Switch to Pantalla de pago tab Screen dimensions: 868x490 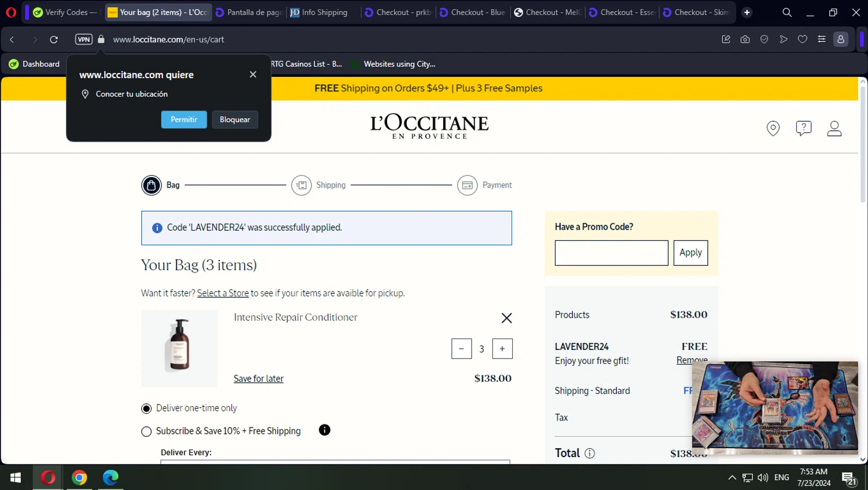[x=249, y=12]
